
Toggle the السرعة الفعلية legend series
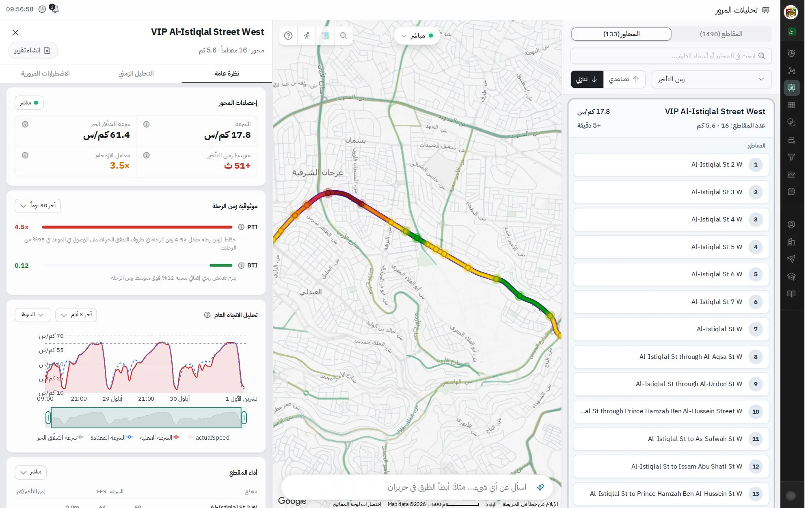(160, 438)
